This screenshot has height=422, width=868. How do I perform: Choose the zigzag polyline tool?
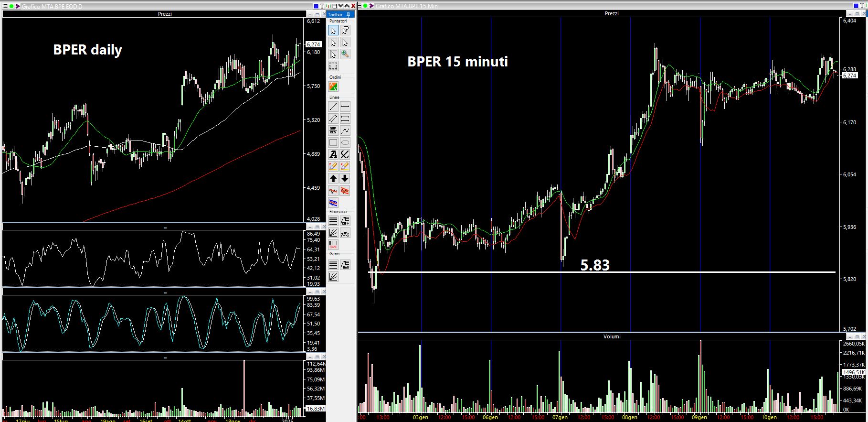tap(345, 130)
